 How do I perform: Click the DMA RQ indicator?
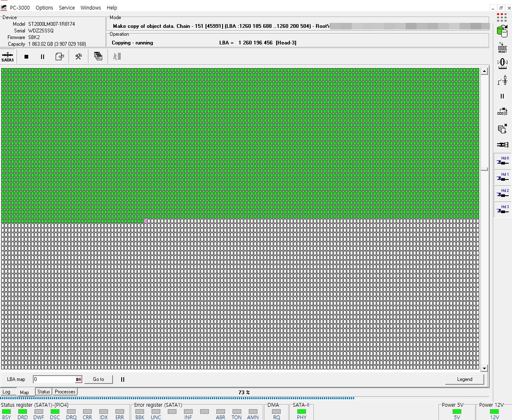pos(277,412)
